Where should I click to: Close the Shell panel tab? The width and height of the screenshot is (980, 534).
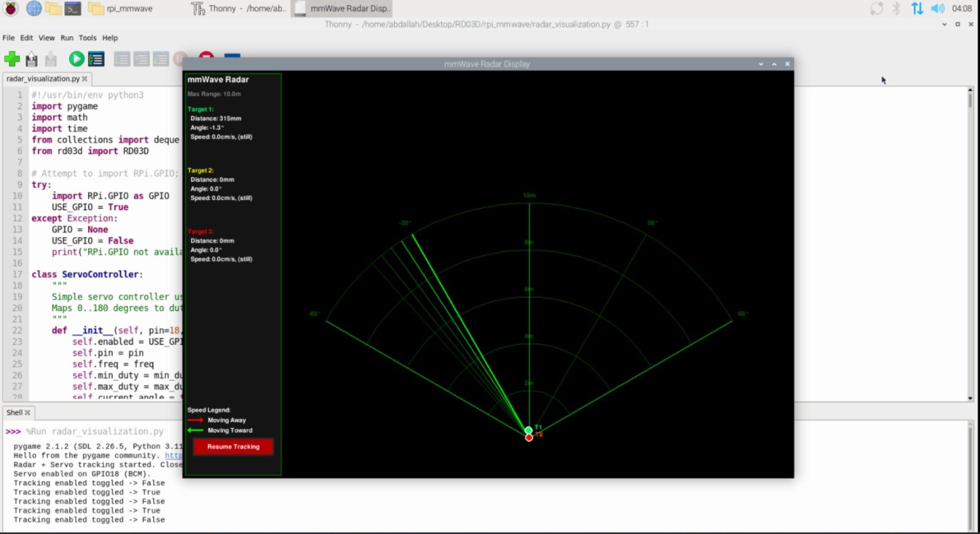point(28,413)
